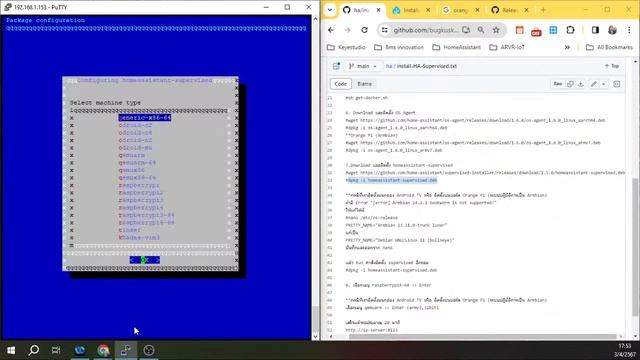The image size is (640, 360).
Task: Open ARVR-IoT bookmarks folder
Action: (x=507, y=47)
